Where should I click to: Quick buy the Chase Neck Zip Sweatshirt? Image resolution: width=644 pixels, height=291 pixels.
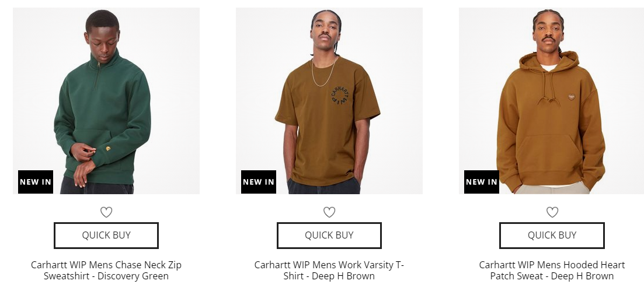[x=106, y=235]
